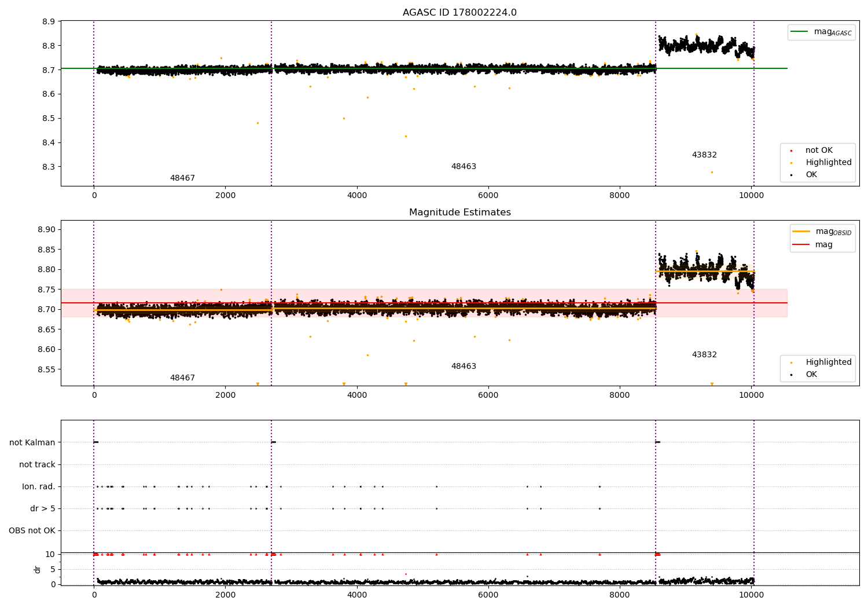The height and width of the screenshot is (608, 868).
Task: Click the 'dr' axis label in bottom plot
Action: pyautogui.click(x=38, y=569)
